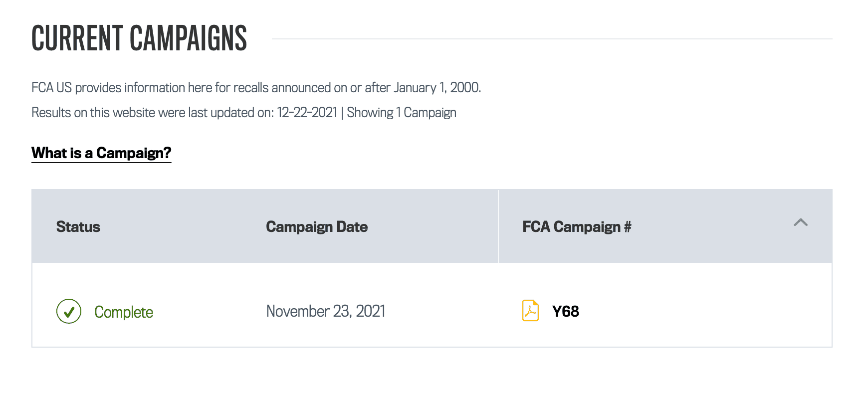Click blank header space between Status and Campaign Date
The width and height of the screenshot is (868, 393).
183,227
